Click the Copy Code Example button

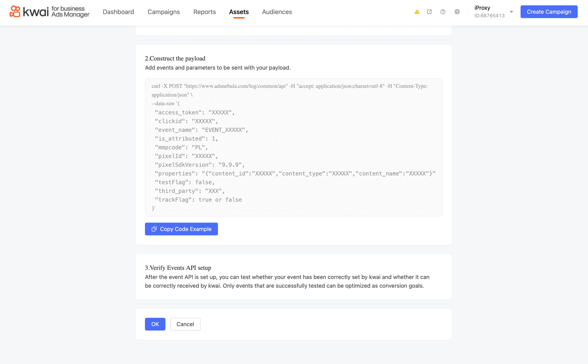(x=185, y=229)
